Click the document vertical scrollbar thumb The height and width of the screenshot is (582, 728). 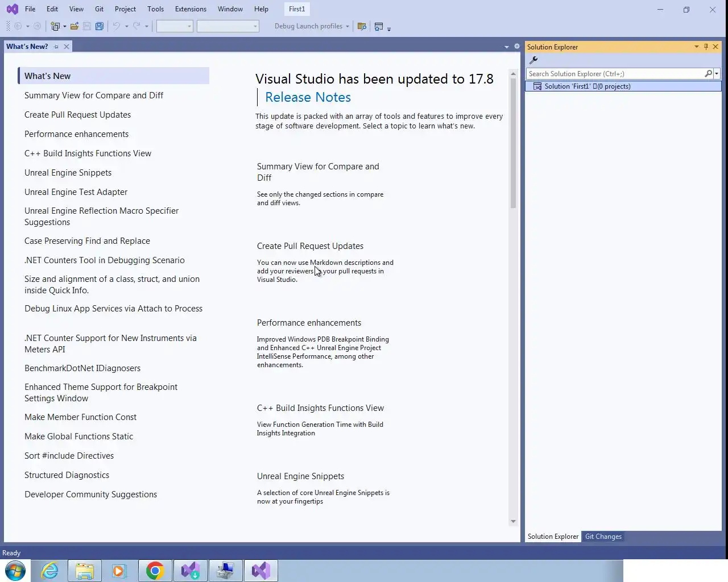pos(513,143)
